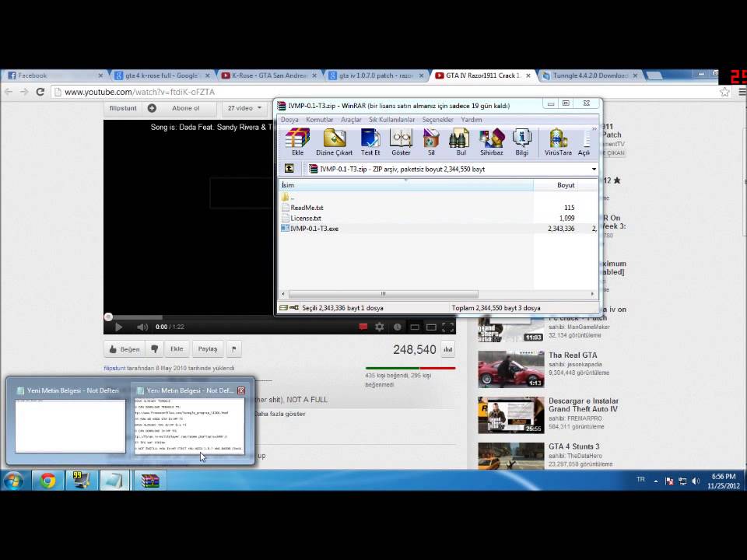Mute the YouTube video volume
This screenshot has height=560, width=747.
142,327
